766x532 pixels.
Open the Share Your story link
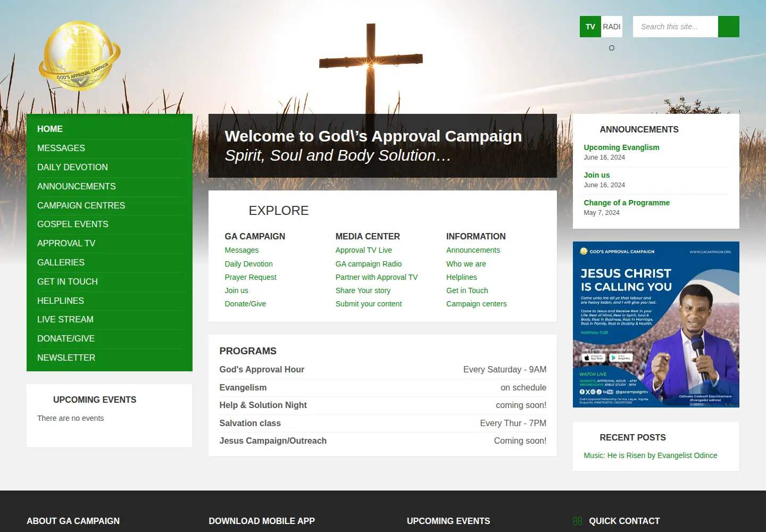pyautogui.click(x=363, y=290)
